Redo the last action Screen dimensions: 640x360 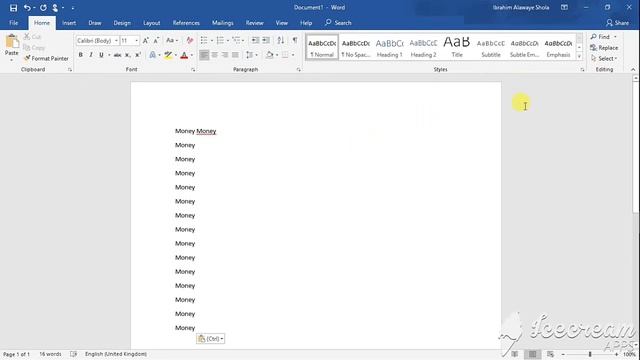[x=43, y=8]
